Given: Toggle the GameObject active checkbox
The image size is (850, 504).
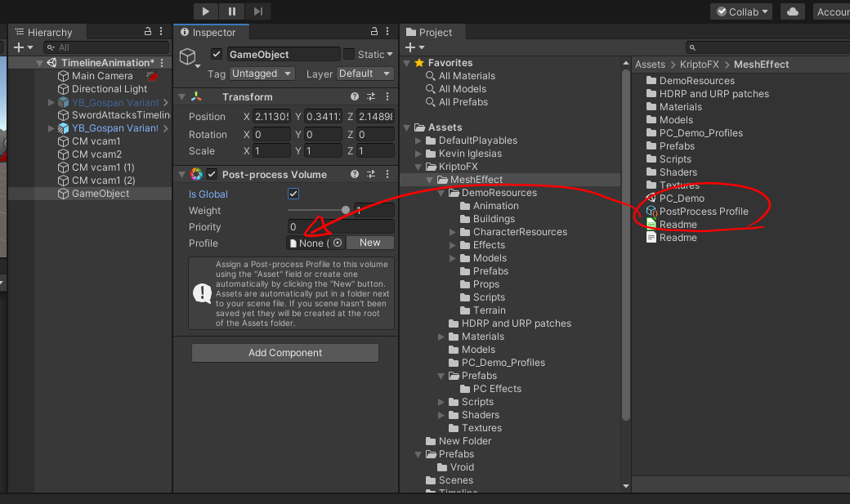Looking at the screenshot, I should point(217,54).
